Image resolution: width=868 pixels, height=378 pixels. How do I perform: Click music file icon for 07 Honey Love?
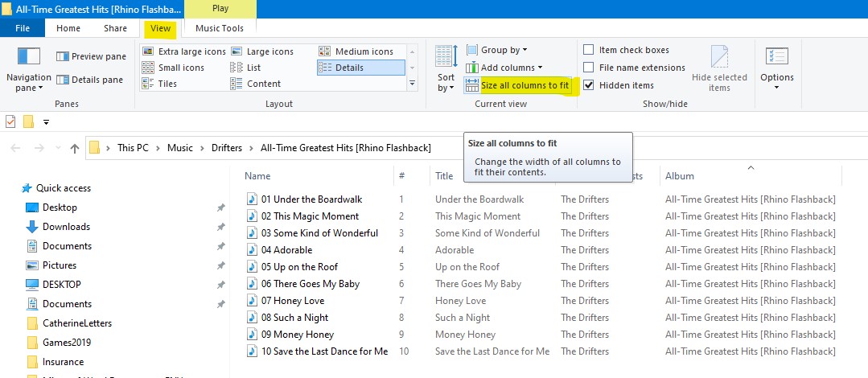tap(252, 301)
